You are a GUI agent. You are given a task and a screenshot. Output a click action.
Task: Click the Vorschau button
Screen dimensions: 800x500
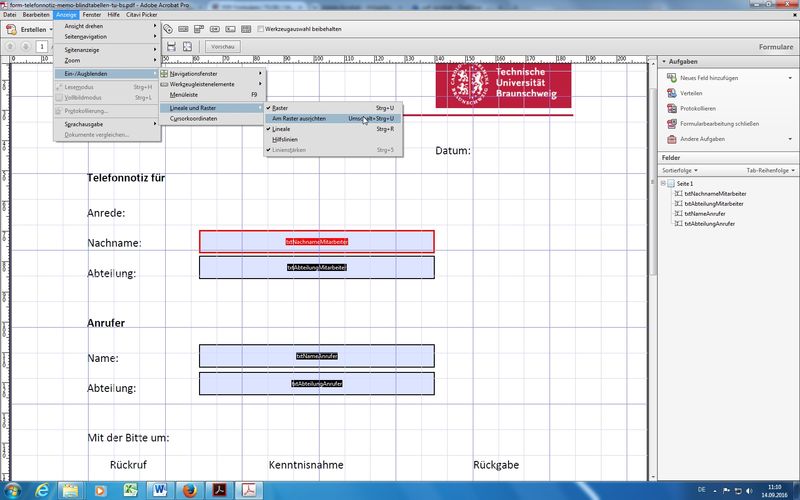click(223, 46)
